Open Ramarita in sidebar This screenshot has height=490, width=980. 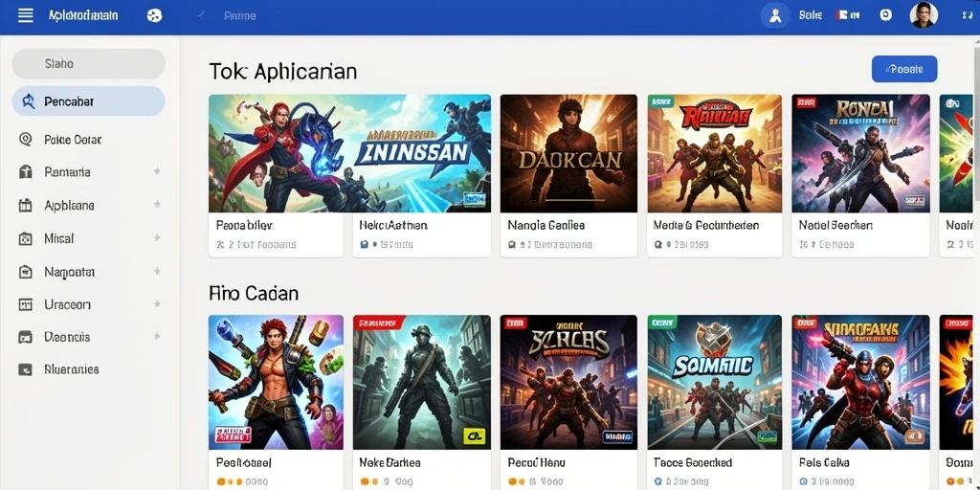point(68,172)
